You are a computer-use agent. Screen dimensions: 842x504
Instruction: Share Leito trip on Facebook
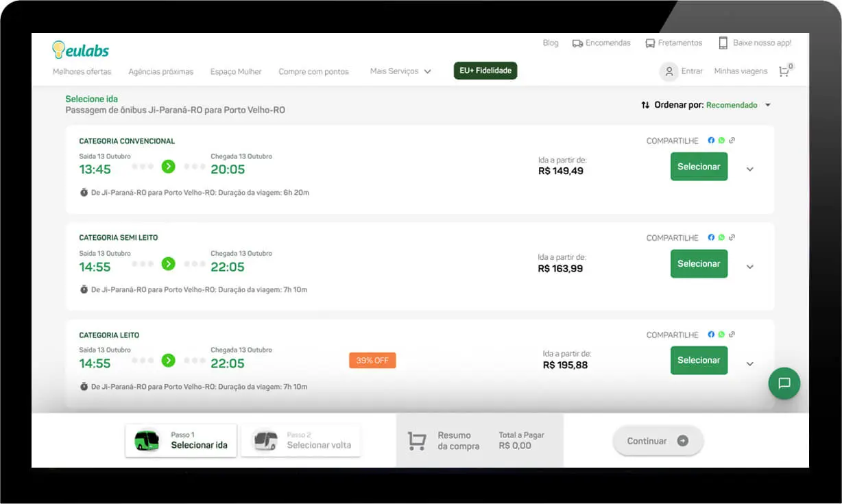coord(711,335)
